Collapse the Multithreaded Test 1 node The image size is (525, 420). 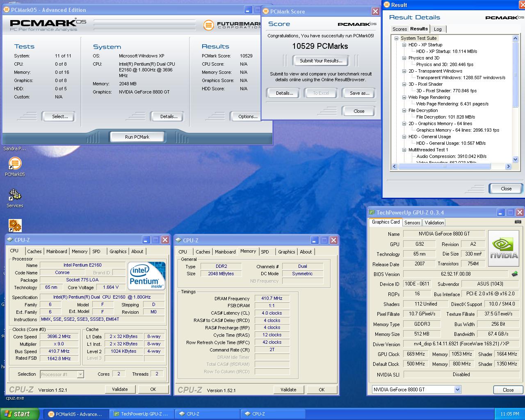click(x=404, y=150)
